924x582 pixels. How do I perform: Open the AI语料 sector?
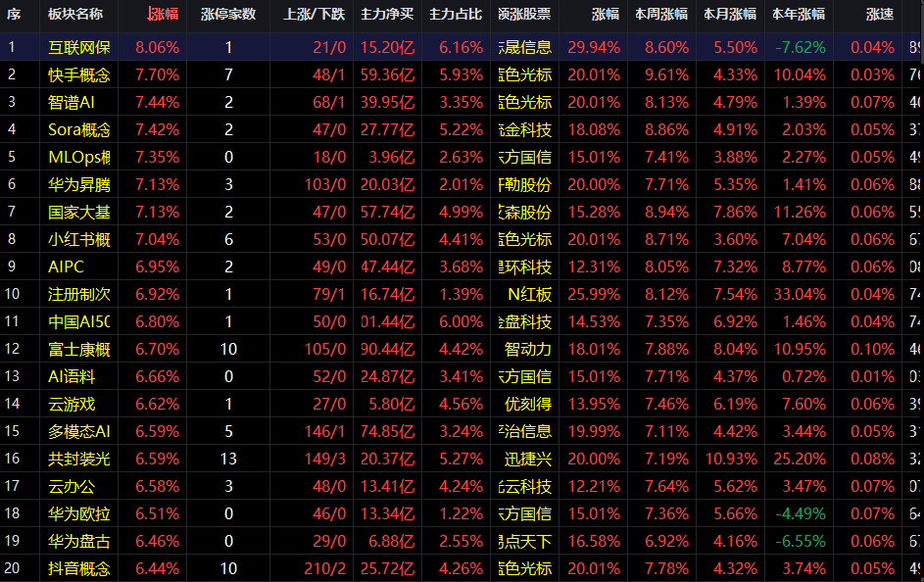click(72, 376)
